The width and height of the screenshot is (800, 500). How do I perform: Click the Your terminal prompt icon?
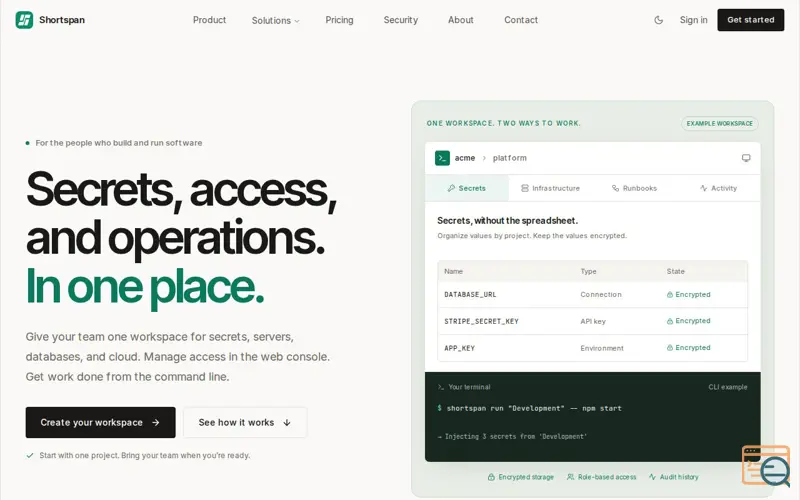coord(441,387)
